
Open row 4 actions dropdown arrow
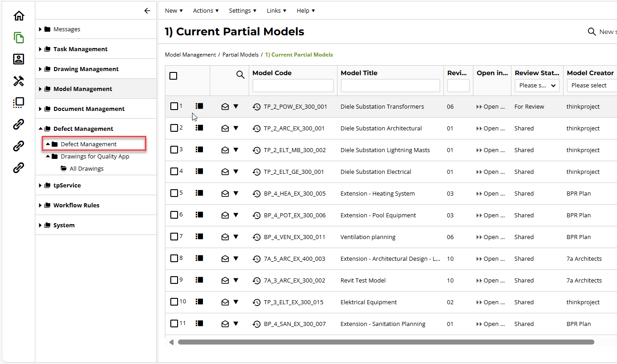pos(236,172)
